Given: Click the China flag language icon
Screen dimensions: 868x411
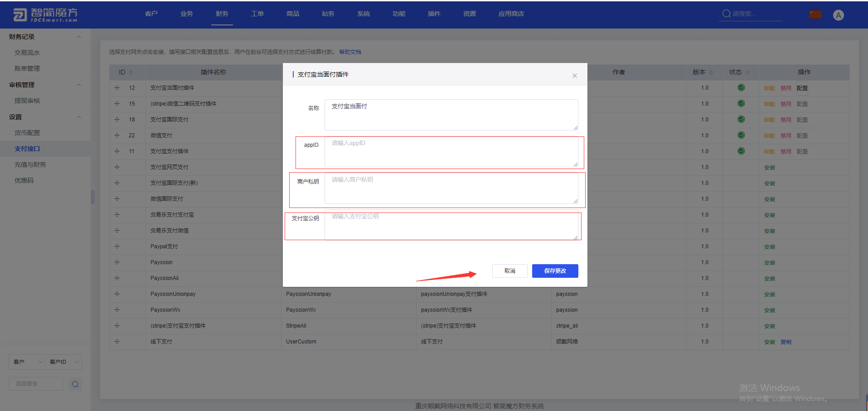Looking at the screenshot, I should (815, 15).
